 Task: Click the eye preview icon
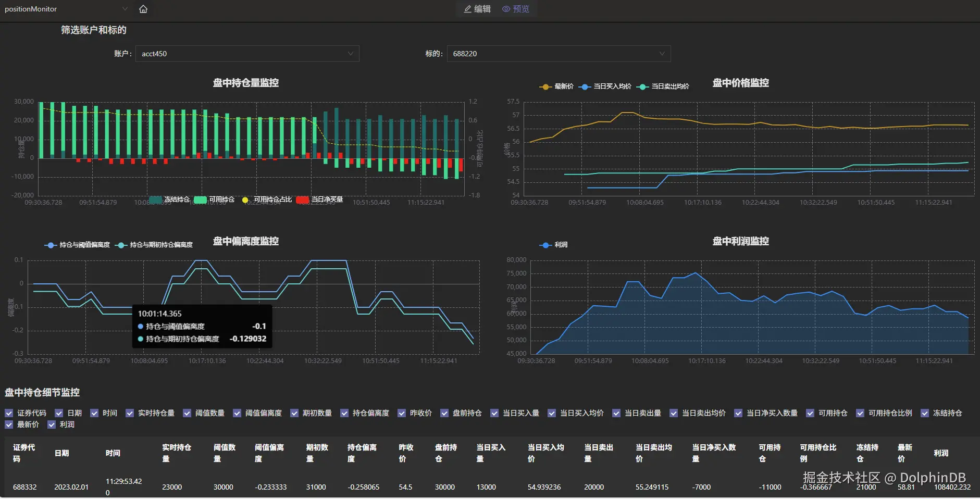point(506,9)
